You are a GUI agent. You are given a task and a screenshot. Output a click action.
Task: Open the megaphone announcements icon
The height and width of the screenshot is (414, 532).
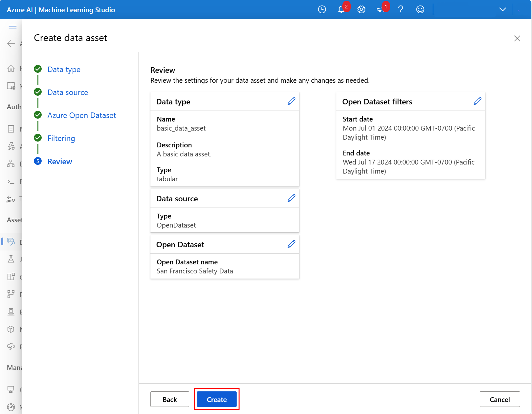(380, 10)
